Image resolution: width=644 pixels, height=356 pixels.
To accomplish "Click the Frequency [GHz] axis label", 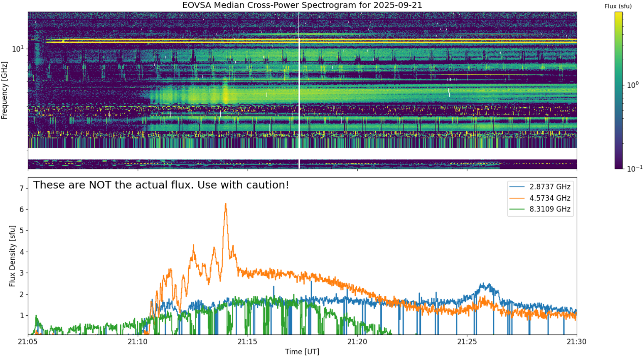I will (x=4, y=90).
